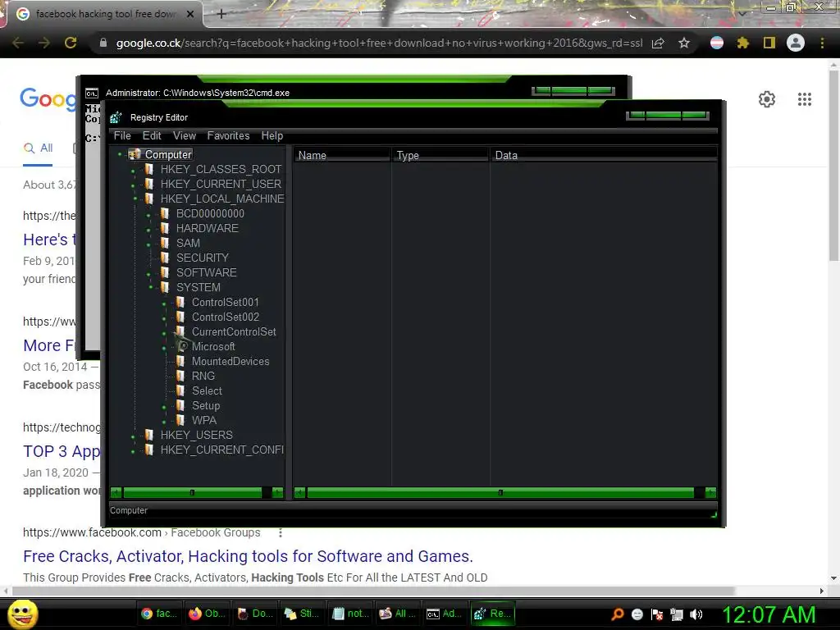Screen dimensions: 840x630
Task: Open the Chrome profile avatar
Action: click(x=796, y=43)
